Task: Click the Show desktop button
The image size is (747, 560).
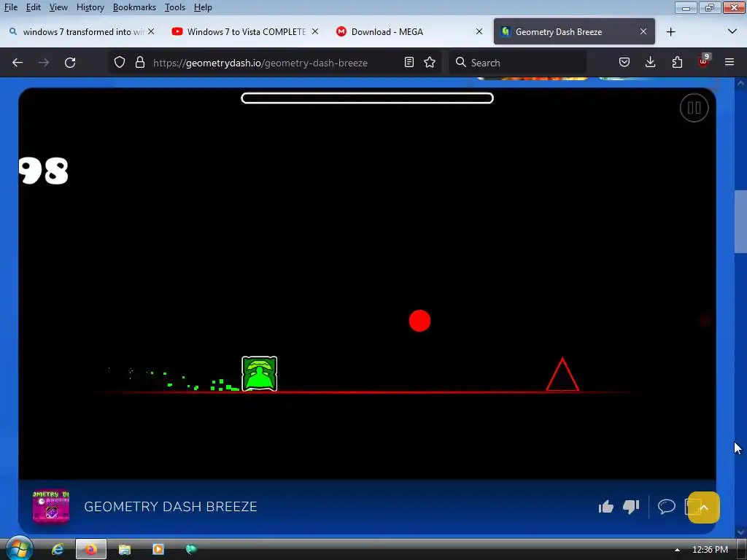Action: 742,550
